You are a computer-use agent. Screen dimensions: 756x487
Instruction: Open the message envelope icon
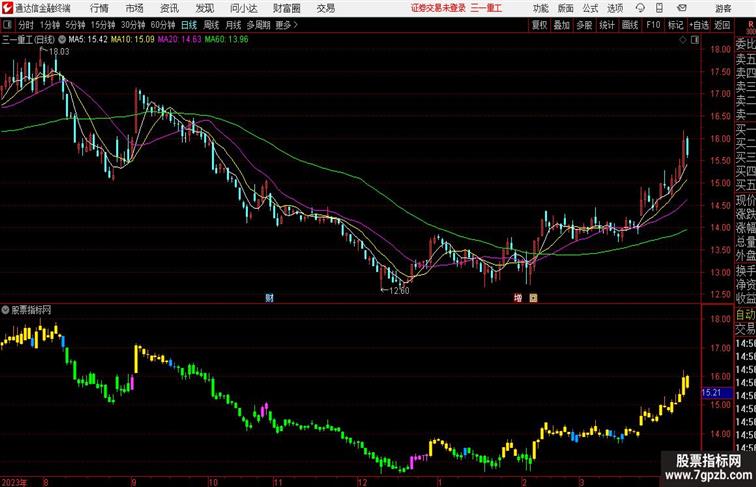click(682, 8)
